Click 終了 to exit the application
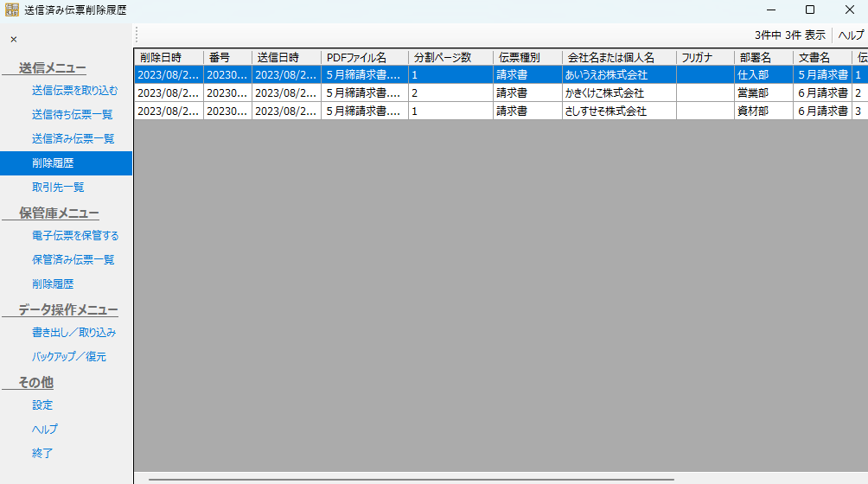 (42, 453)
